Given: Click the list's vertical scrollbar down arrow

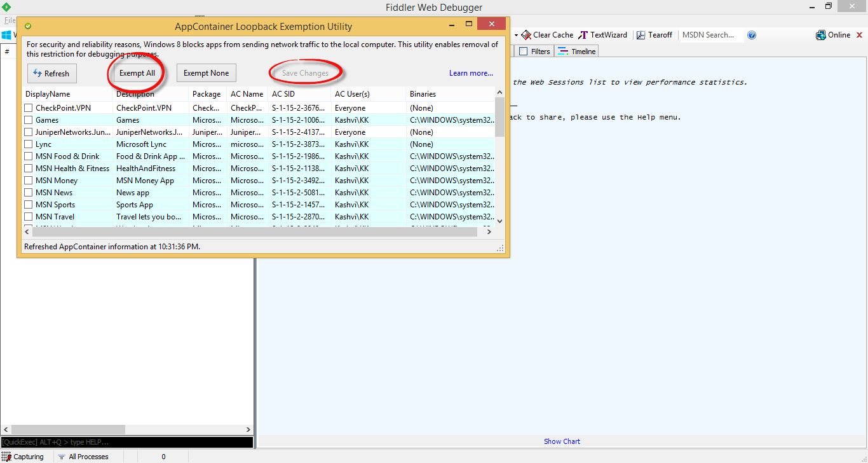Looking at the screenshot, I should [499, 221].
